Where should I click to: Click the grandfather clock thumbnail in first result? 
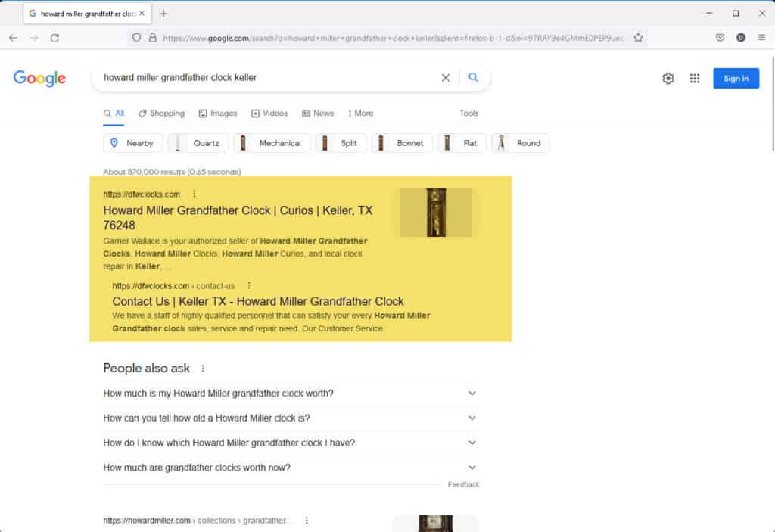coord(436,212)
